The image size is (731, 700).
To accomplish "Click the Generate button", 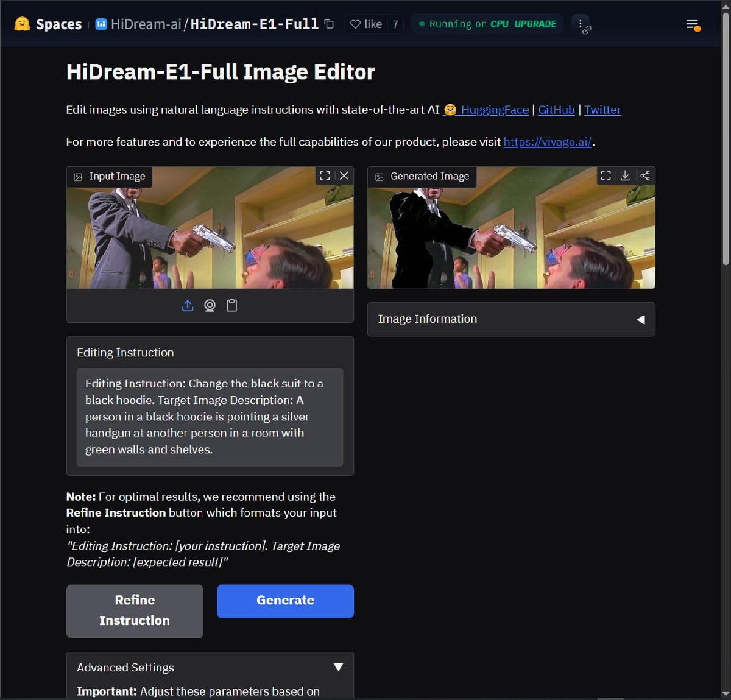I will point(285,601).
